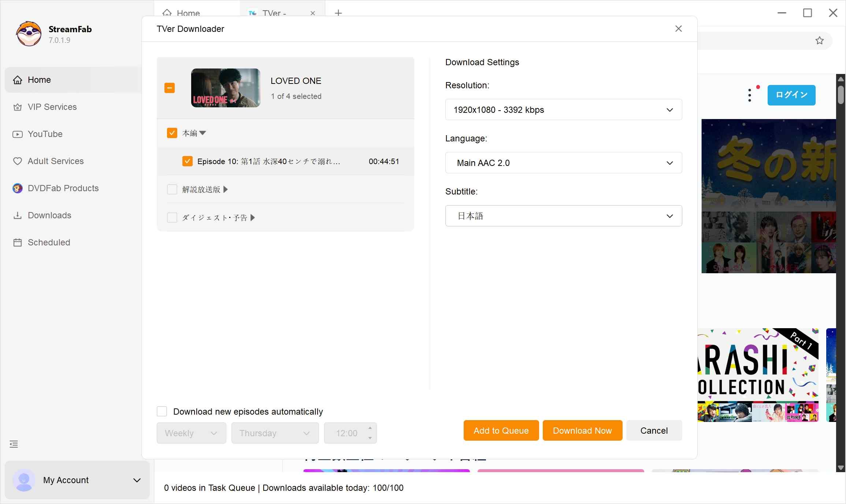Click the Adult Services heart icon
Image resolution: width=846 pixels, height=504 pixels.
pyautogui.click(x=18, y=161)
